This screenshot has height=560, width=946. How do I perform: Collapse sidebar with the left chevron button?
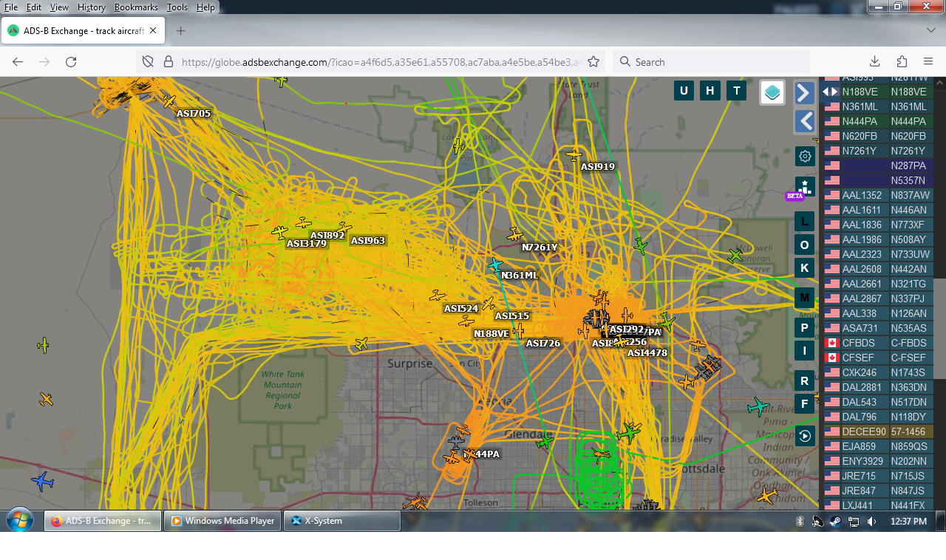[x=805, y=121]
